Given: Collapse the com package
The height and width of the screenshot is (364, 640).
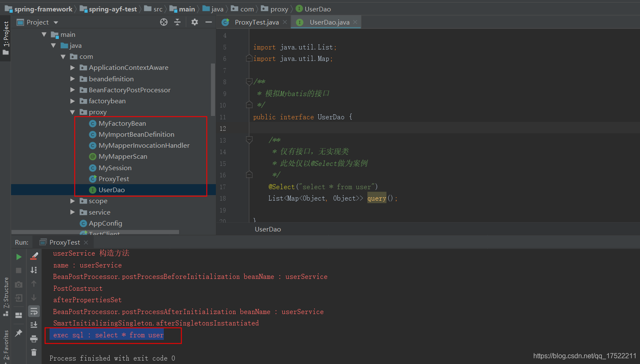Looking at the screenshot, I should tap(63, 56).
